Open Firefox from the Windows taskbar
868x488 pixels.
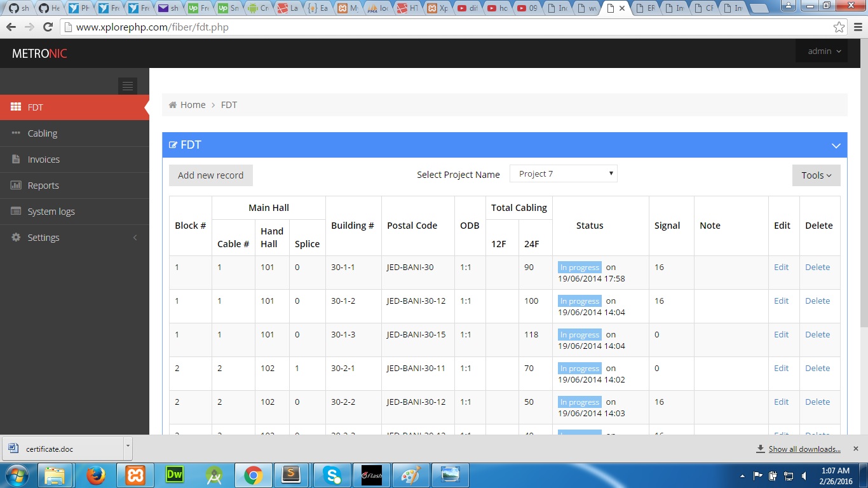click(96, 475)
